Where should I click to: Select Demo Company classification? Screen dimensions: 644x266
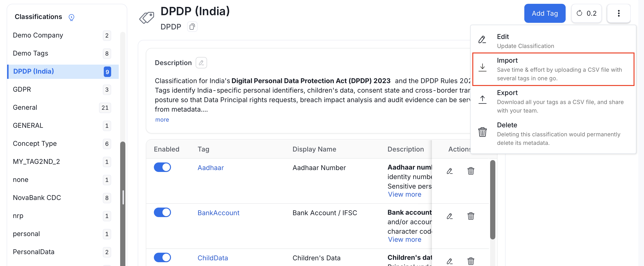coord(62,35)
